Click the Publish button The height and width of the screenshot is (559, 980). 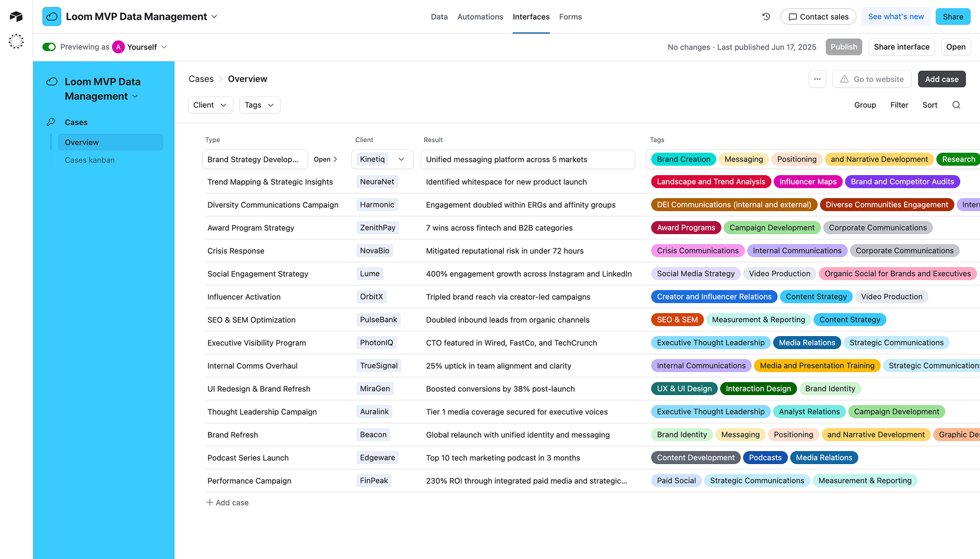coord(844,47)
